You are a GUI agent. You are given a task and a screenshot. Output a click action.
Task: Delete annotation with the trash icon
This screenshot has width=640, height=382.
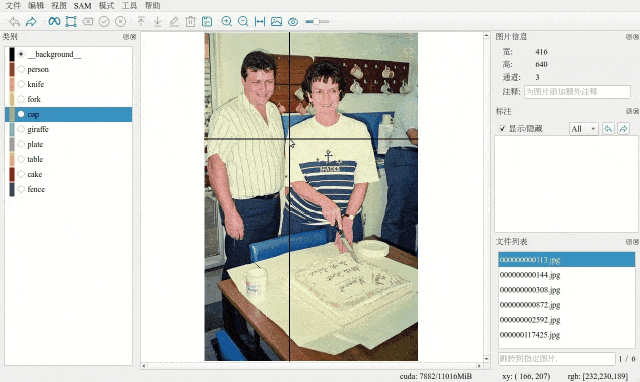190,22
